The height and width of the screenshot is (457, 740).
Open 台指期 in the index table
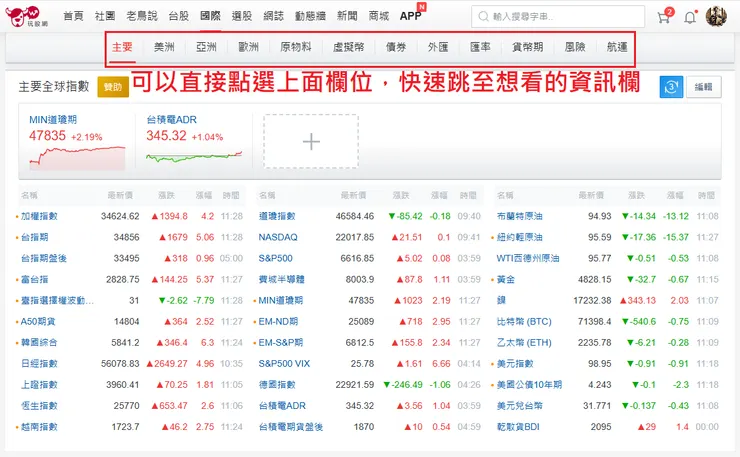tap(34, 237)
